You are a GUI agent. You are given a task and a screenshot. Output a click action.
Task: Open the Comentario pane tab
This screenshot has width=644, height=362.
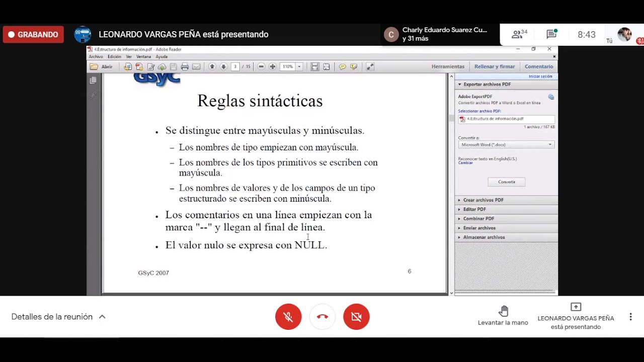coord(539,66)
